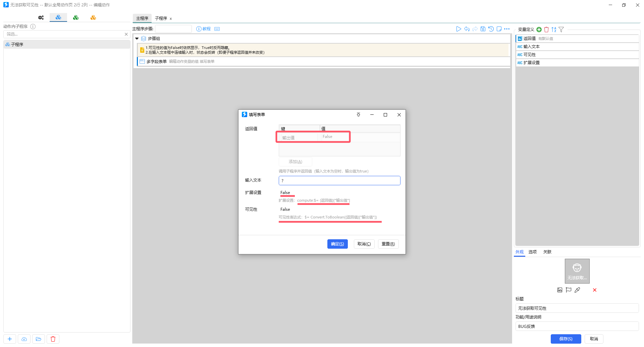Collapse the 步骤组 step group
The image size is (644, 347).
click(x=137, y=39)
